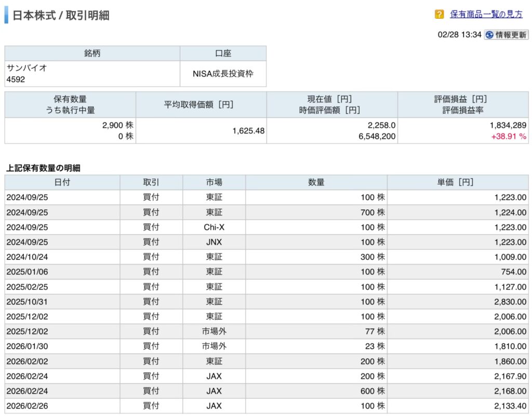Click the Chi-X market cell
Screen dimensions: 532x420
click(214, 227)
